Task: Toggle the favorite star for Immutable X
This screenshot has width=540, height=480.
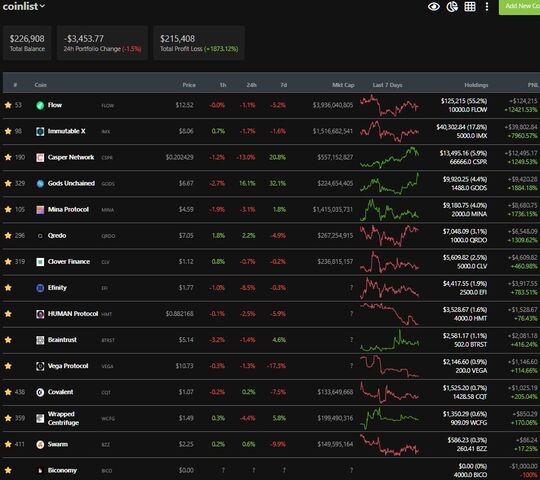Action: coord(8,131)
